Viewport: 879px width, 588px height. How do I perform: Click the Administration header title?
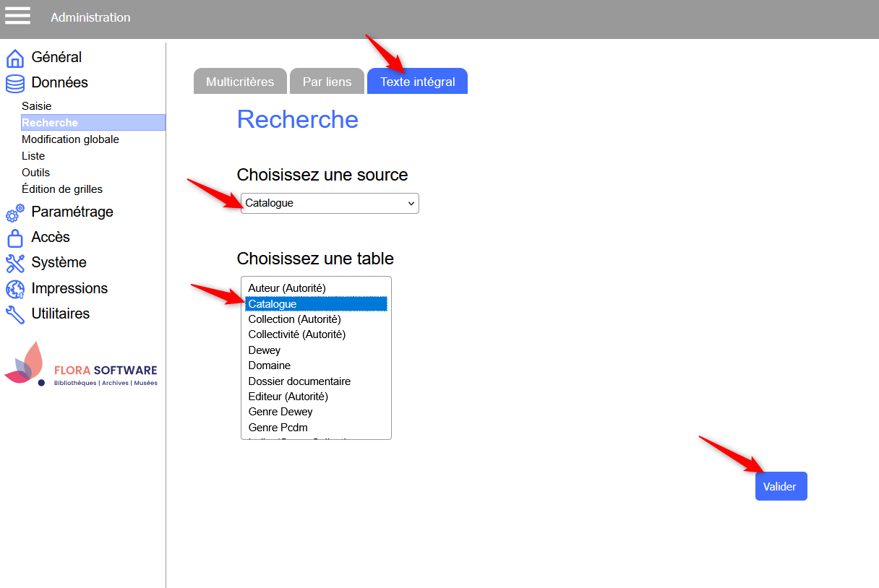tap(90, 17)
